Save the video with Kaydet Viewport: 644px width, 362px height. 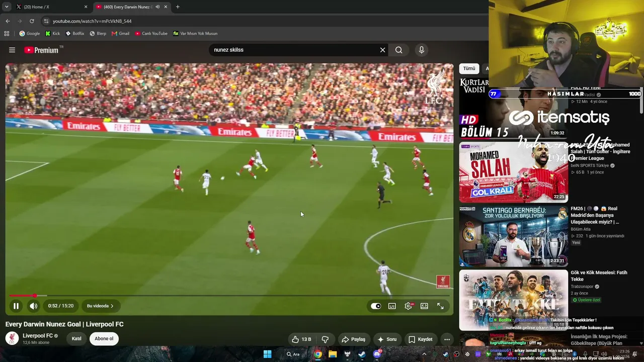pos(420,339)
